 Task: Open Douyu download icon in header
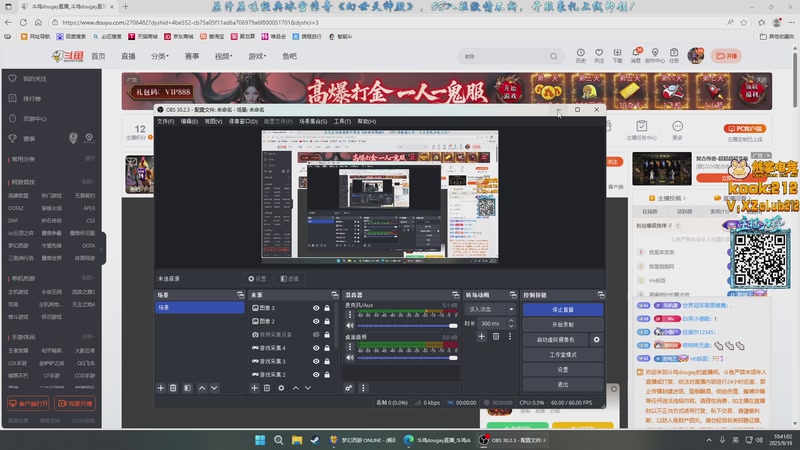[x=617, y=56]
